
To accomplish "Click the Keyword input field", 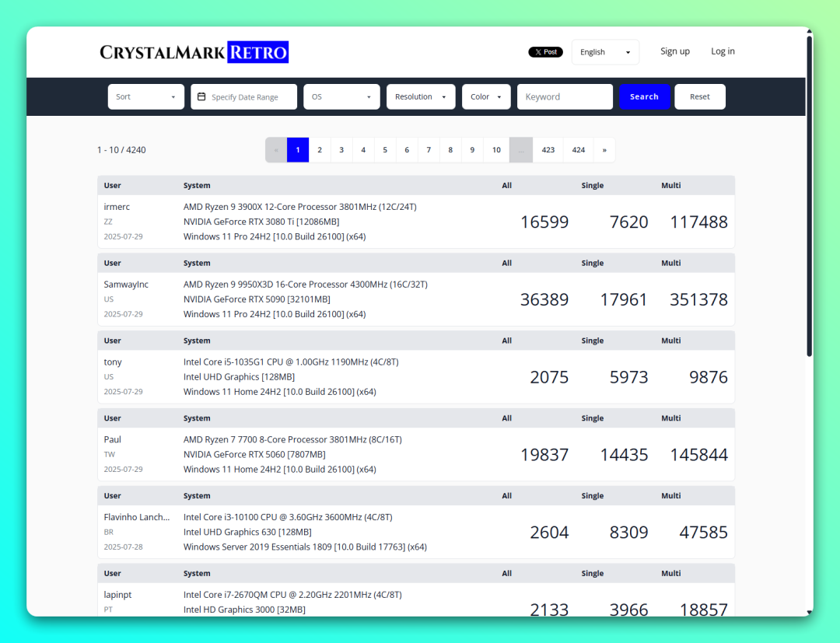I will pos(565,96).
